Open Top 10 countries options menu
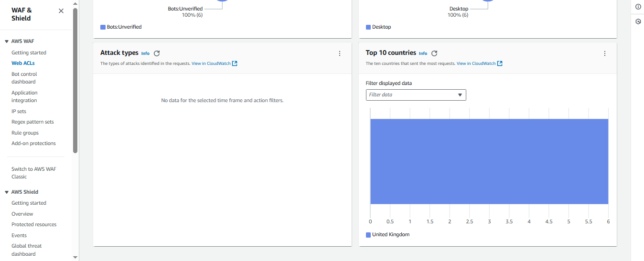This screenshot has width=644, height=261. pos(605,53)
